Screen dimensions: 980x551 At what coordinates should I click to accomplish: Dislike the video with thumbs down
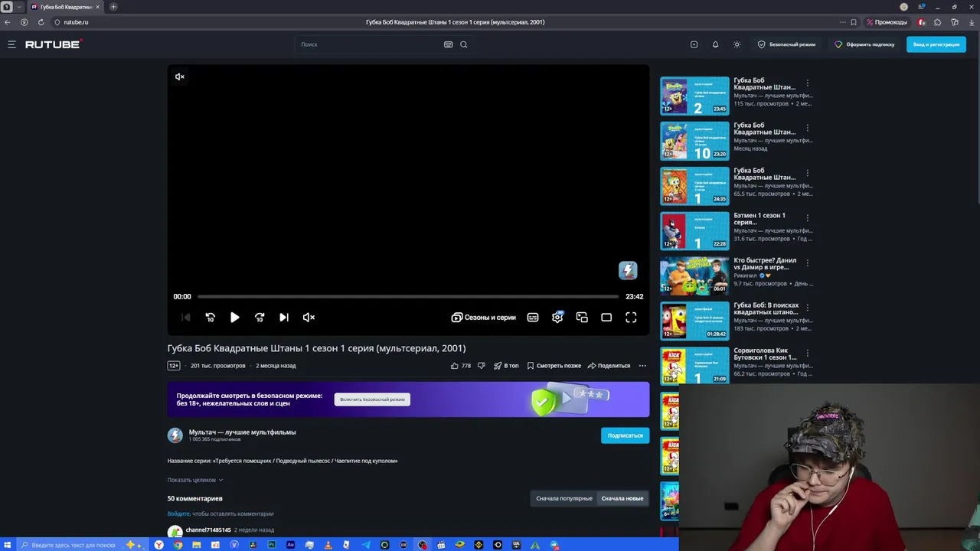481,366
